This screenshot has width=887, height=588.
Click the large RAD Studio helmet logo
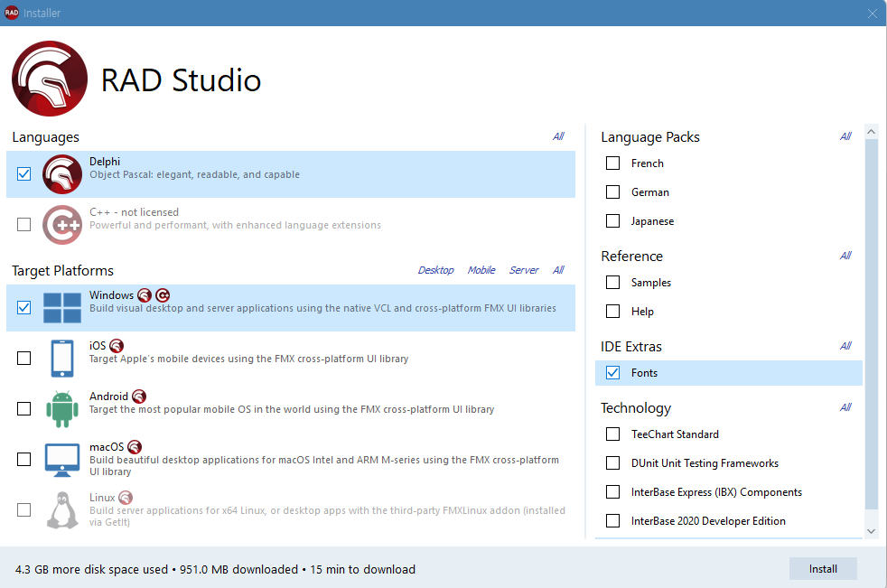[x=50, y=79]
